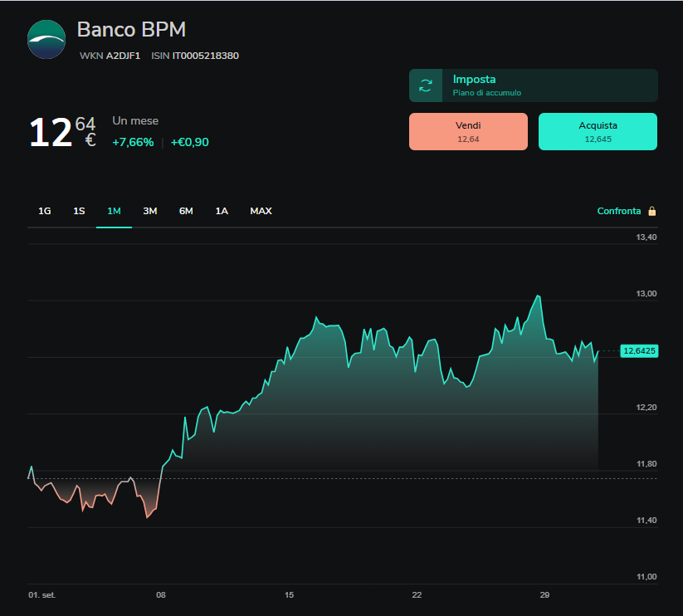683x616 pixels.
Task: Open Imposta Piano di accumulo
Action: pos(533,86)
